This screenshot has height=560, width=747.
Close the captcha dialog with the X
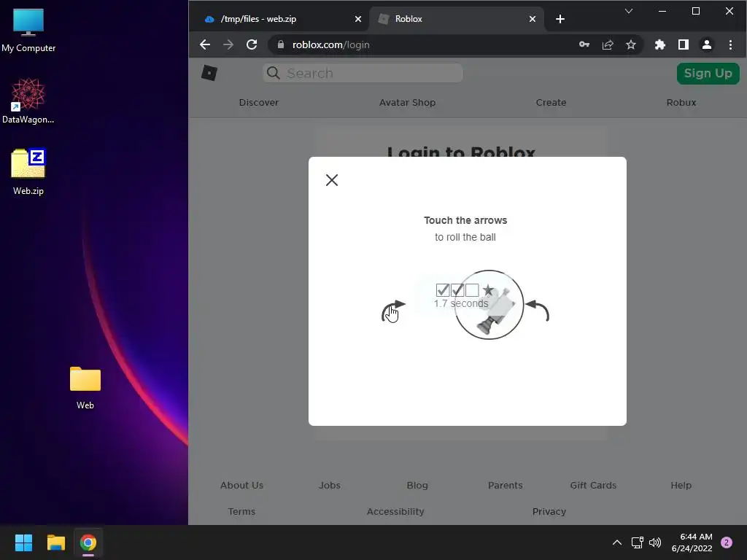[332, 180]
